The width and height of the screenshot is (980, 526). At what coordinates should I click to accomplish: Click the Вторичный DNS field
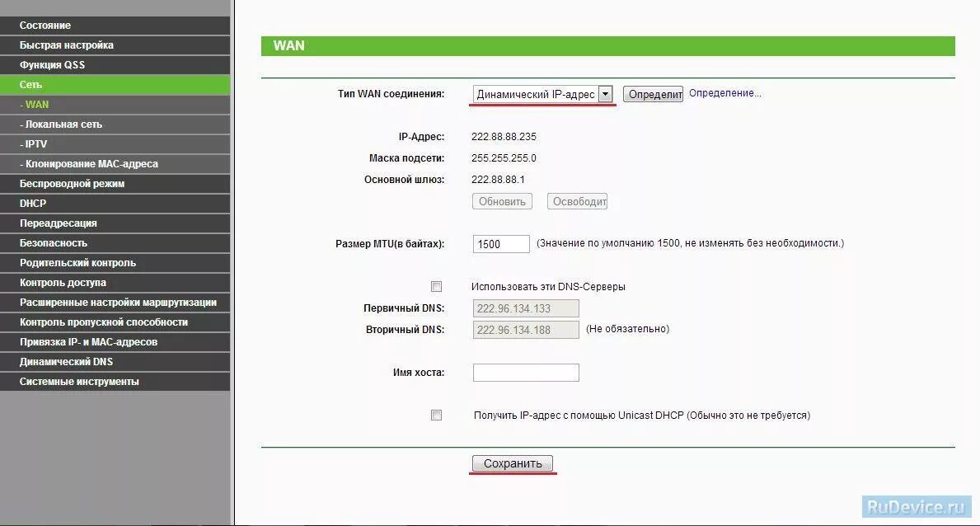point(526,330)
